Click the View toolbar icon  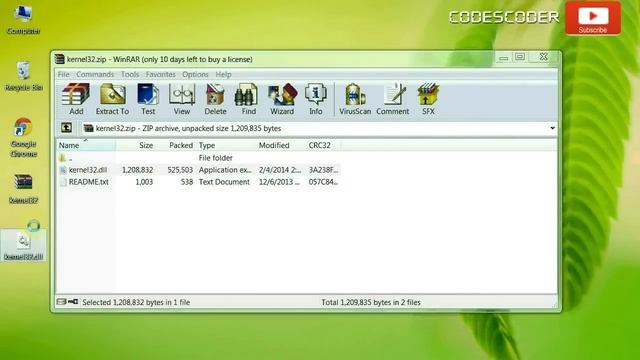coord(182,99)
